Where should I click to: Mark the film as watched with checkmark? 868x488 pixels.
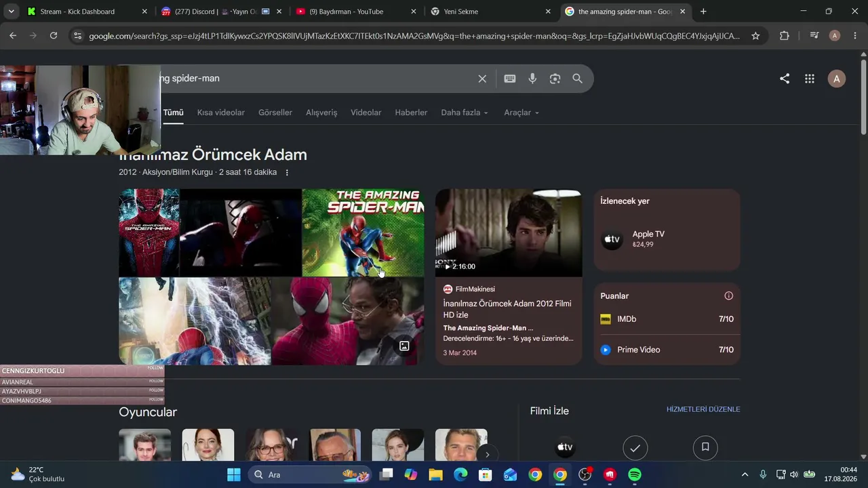[x=635, y=448]
